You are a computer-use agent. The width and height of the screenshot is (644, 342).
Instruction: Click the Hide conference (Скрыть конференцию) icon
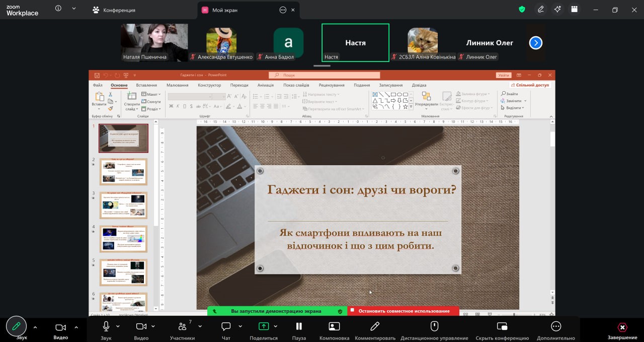click(502, 326)
